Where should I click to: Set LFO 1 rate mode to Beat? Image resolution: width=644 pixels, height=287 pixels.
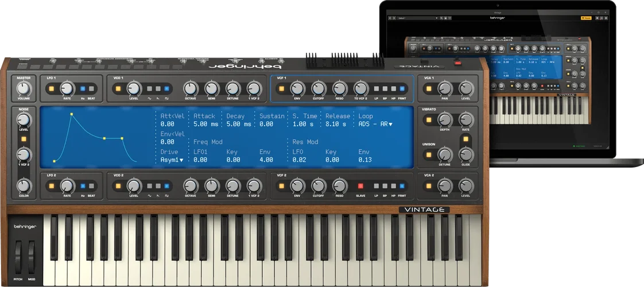91,88
